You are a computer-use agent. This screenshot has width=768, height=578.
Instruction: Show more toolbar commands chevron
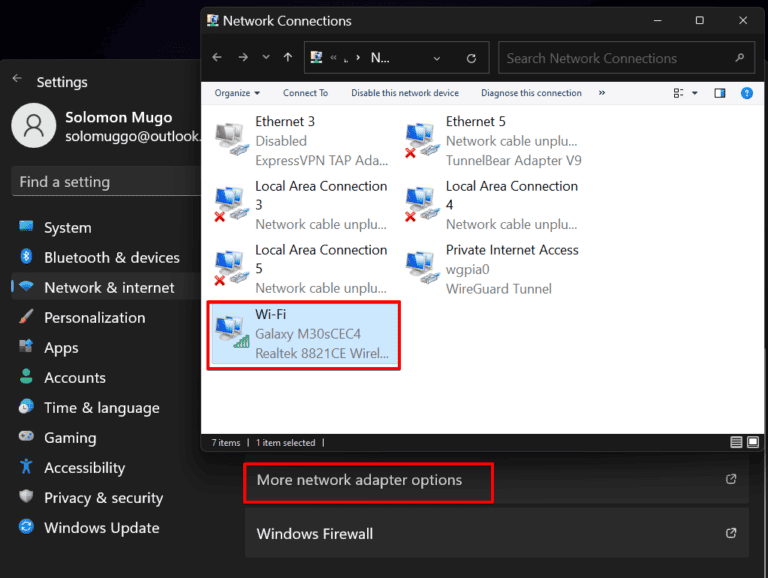(601, 93)
